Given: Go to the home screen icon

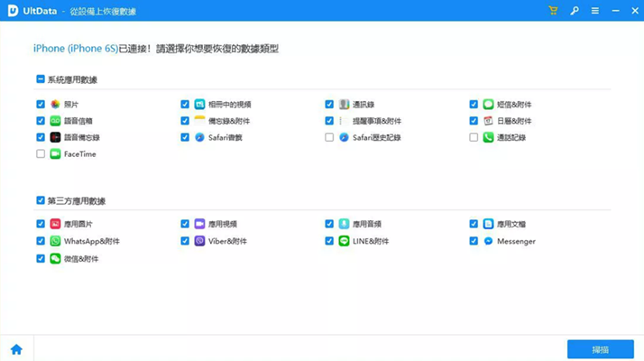Looking at the screenshot, I should click(x=16, y=349).
